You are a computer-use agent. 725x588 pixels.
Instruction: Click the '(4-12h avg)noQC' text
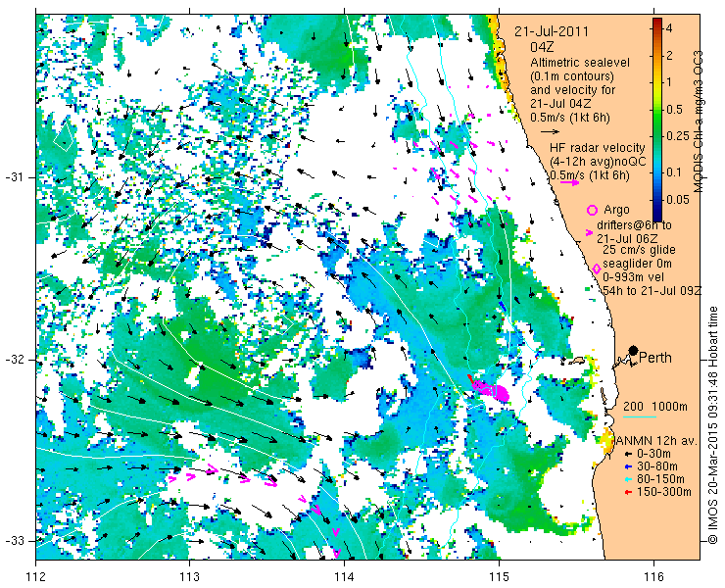pyautogui.click(x=598, y=162)
